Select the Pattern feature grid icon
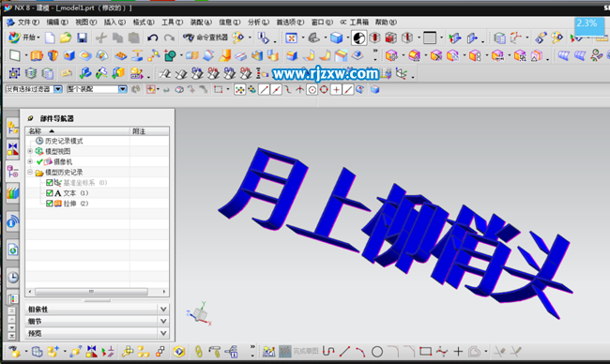This screenshot has width=610, height=364. coord(121,56)
